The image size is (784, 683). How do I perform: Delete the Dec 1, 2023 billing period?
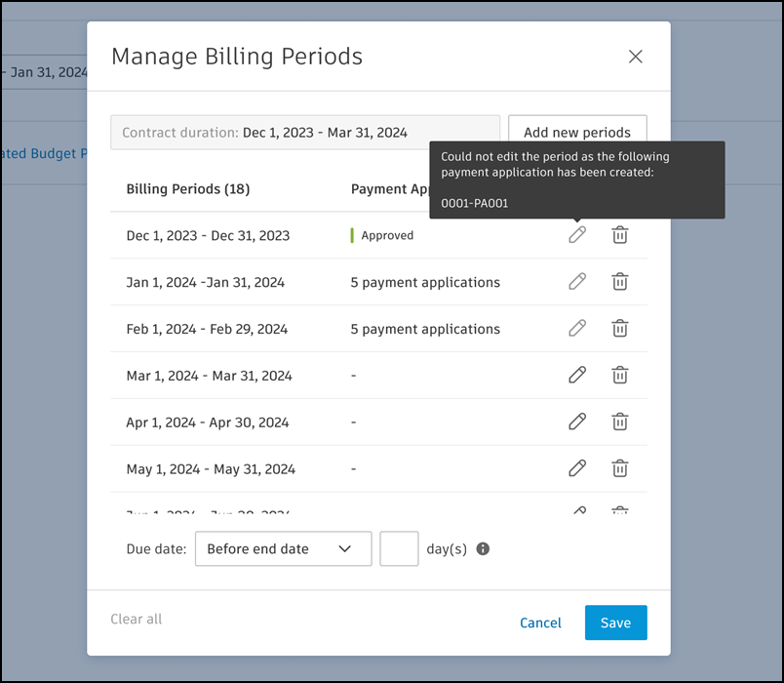pyautogui.click(x=619, y=235)
